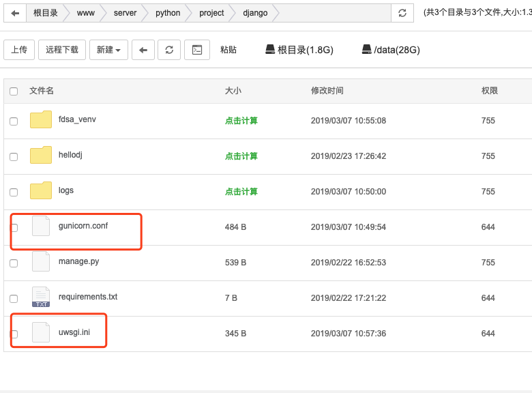Click the back arrow in the path bar
This screenshot has width=532, height=393.
pyautogui.click(x=15, y=13)
